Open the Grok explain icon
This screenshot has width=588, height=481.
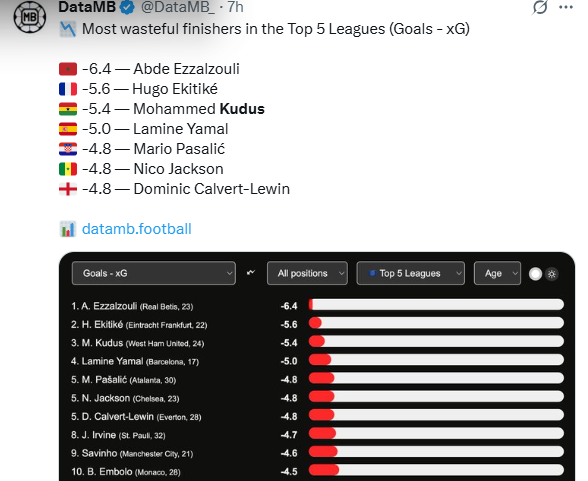tap(540, 7)
